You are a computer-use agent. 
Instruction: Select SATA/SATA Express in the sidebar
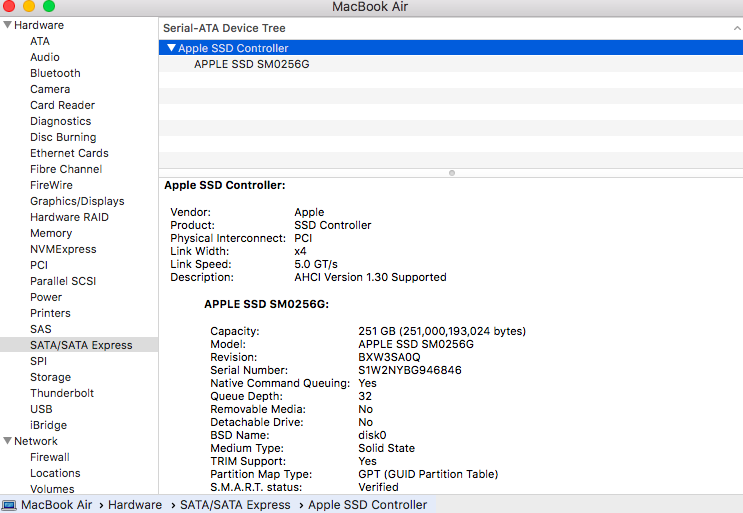tap(81, 345)
